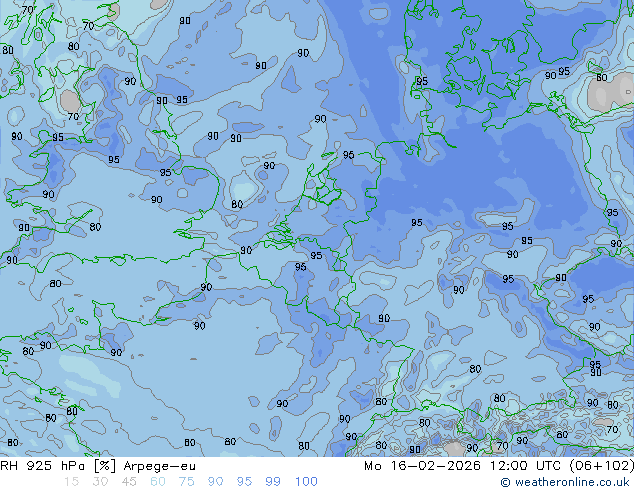Image resolution: width=634 pixels, height=490 pixels.
Task: Select the legend value 95 in the color scale
Action: click(244, 482)
